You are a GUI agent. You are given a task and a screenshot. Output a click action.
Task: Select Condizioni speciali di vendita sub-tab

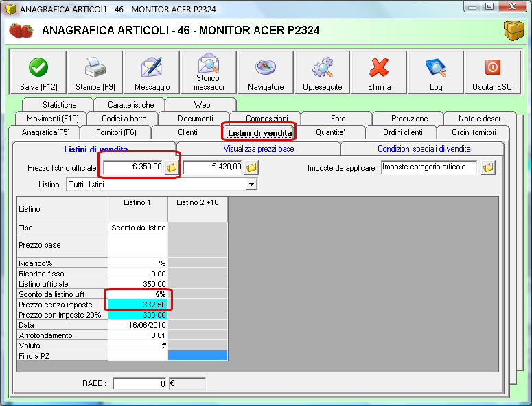point(424,149)
